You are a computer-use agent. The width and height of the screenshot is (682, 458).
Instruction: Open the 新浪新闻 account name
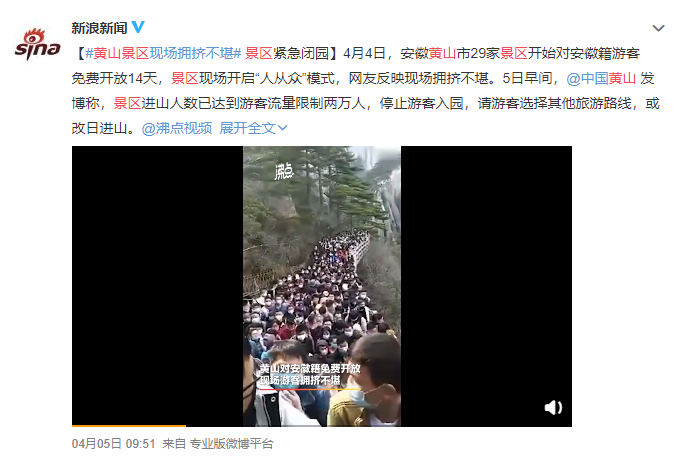click(99, 28)
